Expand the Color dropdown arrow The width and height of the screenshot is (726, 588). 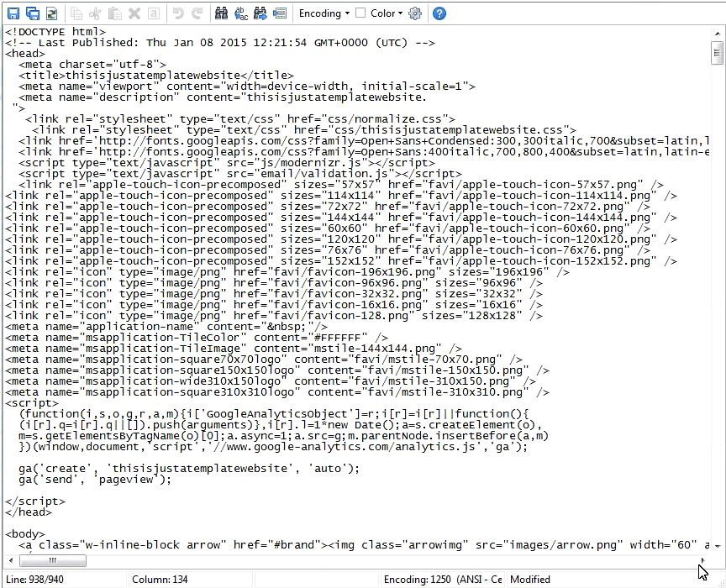click(401, 13)
